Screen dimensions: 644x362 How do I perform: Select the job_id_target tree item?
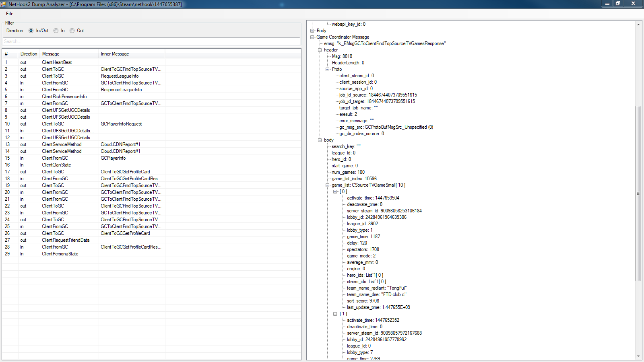click(x=377, y=101)
